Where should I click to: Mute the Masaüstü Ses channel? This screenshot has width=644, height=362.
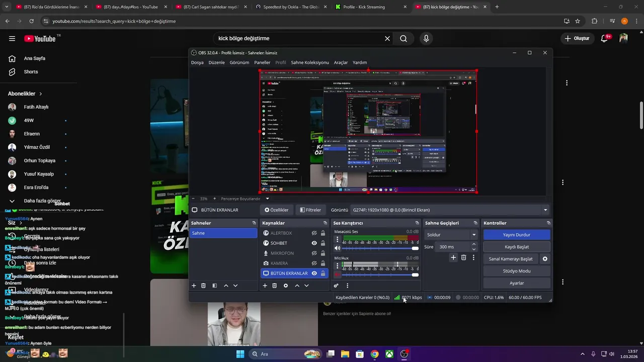[x=338, y=248]
